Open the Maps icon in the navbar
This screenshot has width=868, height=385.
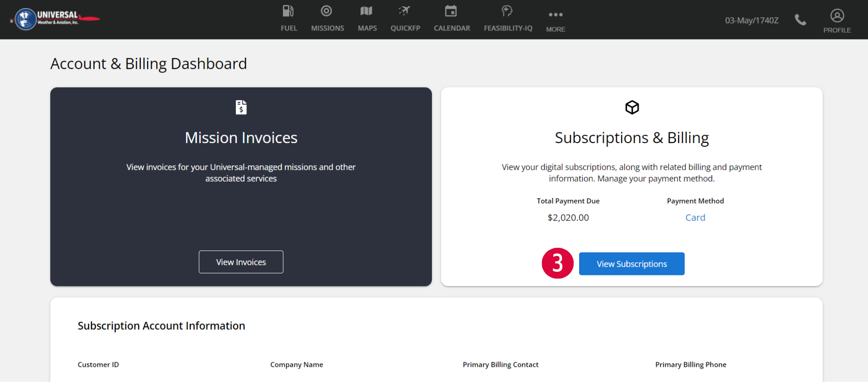click(x=366, y=11)
